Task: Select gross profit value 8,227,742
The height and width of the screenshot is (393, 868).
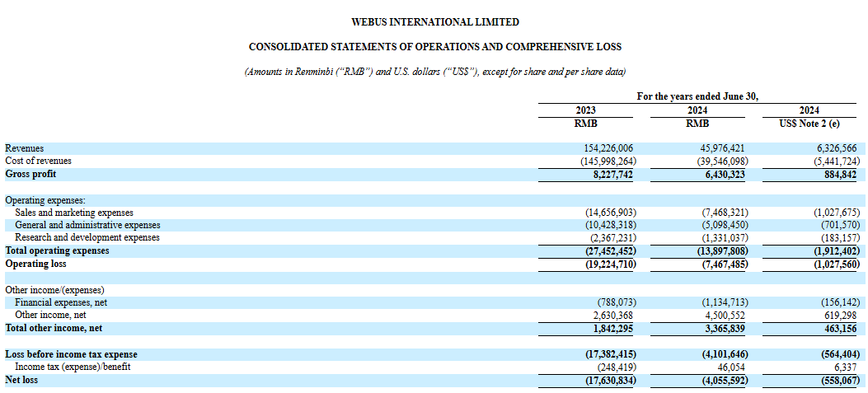Action: [x=611, y=175]
